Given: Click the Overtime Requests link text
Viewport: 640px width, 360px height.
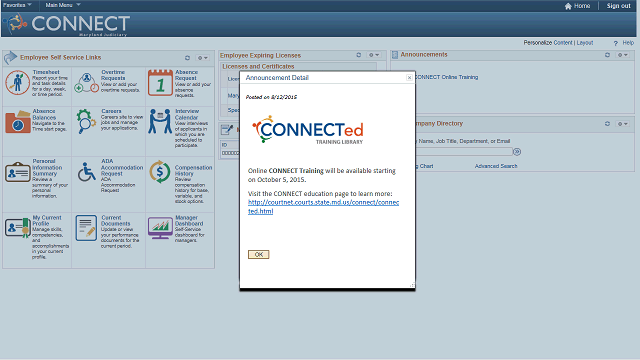Looking at the screenshot, I should point(113,75).
